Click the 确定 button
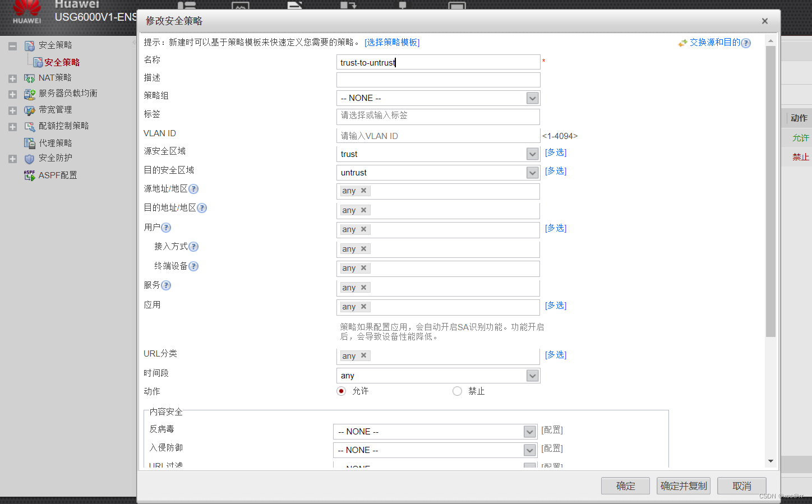The image size is (812, 504). [x=625, y=486]
